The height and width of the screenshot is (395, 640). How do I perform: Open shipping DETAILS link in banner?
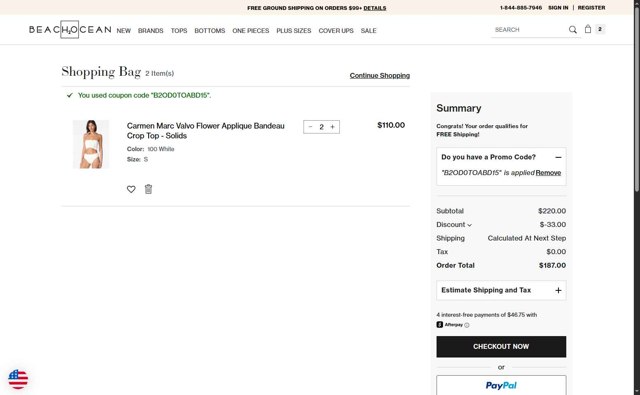coord(375,8)
